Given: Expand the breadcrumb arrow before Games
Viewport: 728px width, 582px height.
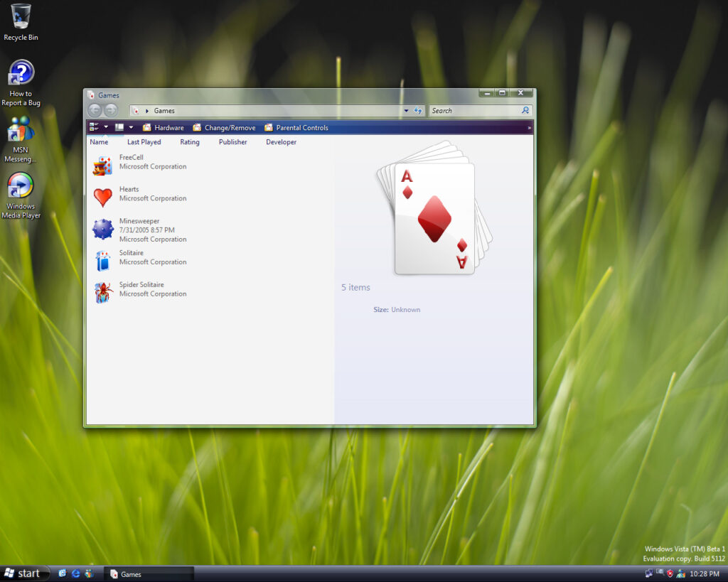Looking at the screenshot, I should coord(146,111).
